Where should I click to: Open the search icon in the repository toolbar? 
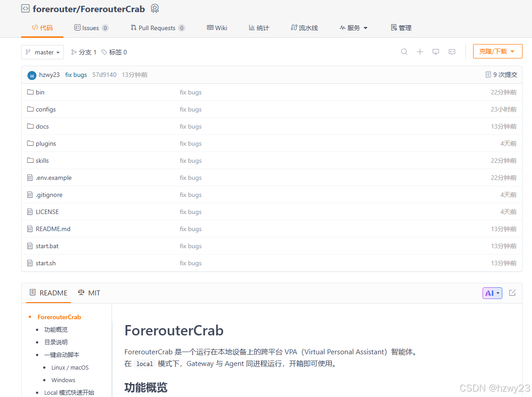(404, 52)
